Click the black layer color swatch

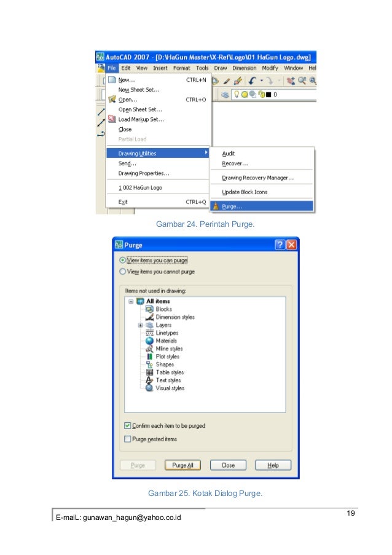269,95
